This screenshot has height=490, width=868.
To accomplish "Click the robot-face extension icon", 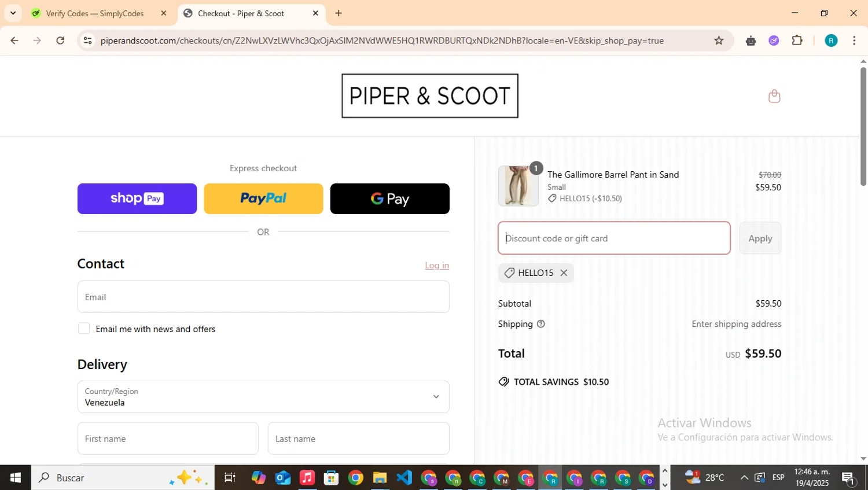I will pos(751,40).
